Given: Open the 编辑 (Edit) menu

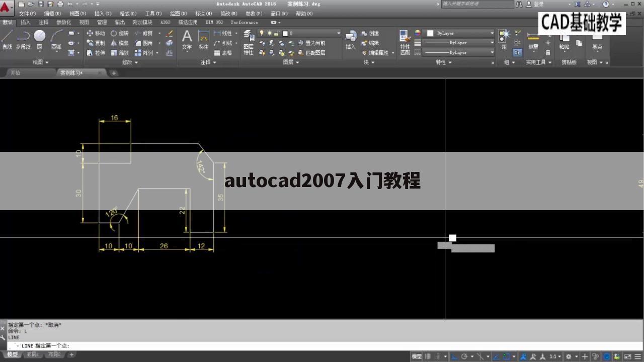Looking at the screenshot, I should point(52,14).
